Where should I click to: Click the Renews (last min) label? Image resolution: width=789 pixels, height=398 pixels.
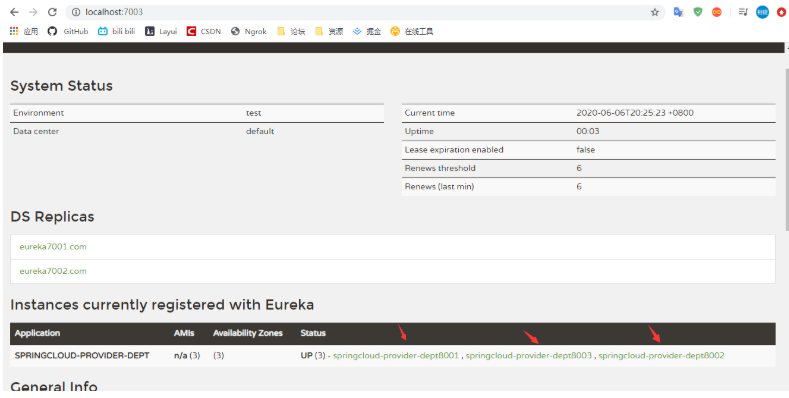pyautogui.click(x=439, y=187)
